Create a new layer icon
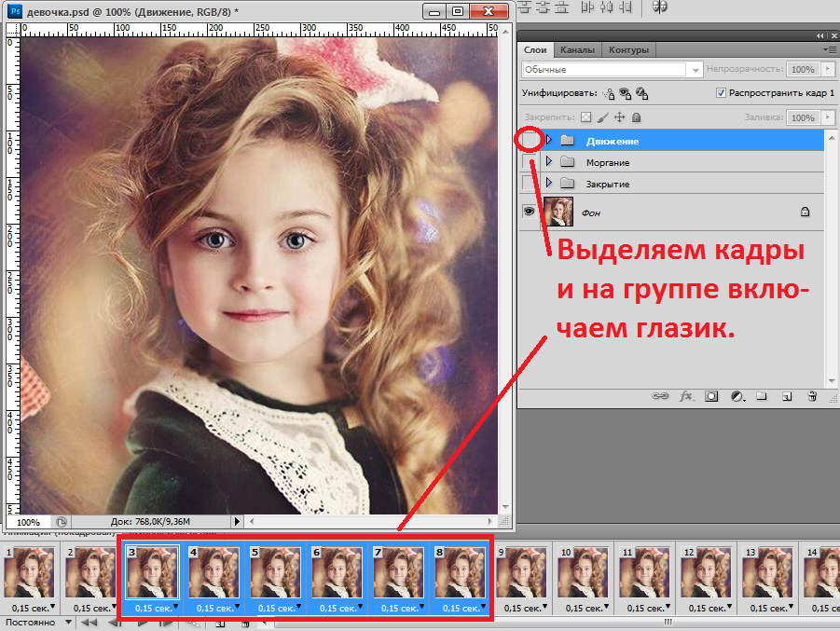This screenshot has height=631, width=840. (x=787, y=396)
